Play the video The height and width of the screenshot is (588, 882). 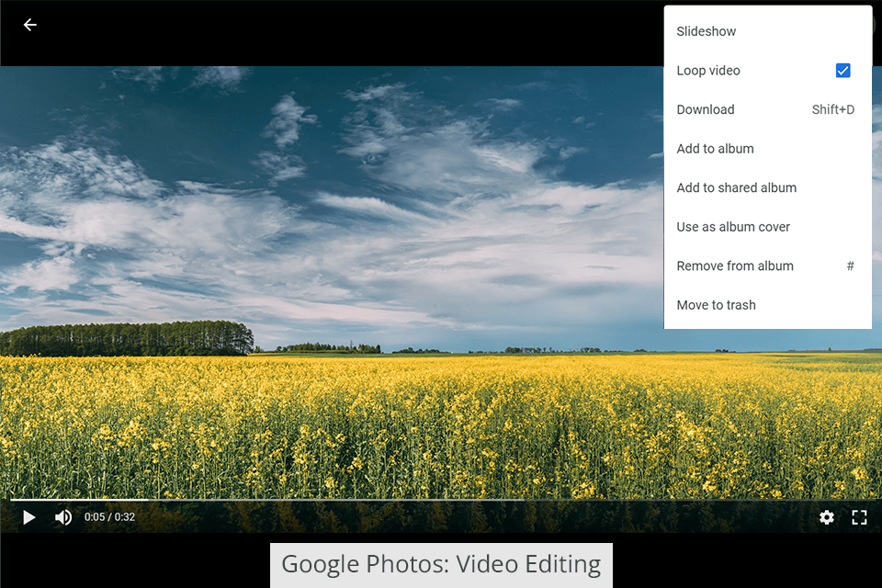tap(29, 517)
